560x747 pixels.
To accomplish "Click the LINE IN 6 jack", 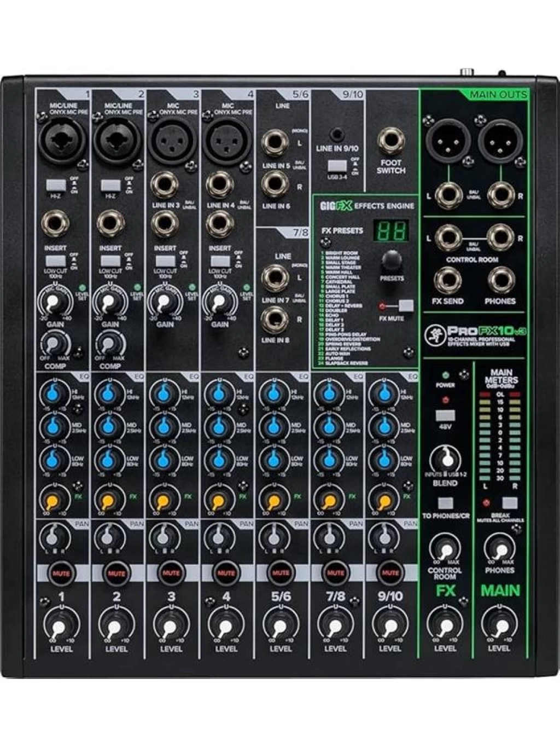I will pos(275,184).
